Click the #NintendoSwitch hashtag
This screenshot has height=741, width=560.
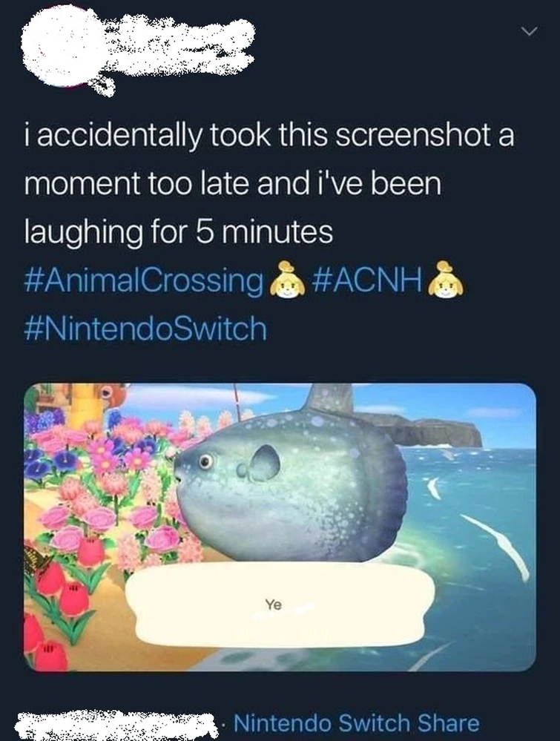click(x=145, y=327)
